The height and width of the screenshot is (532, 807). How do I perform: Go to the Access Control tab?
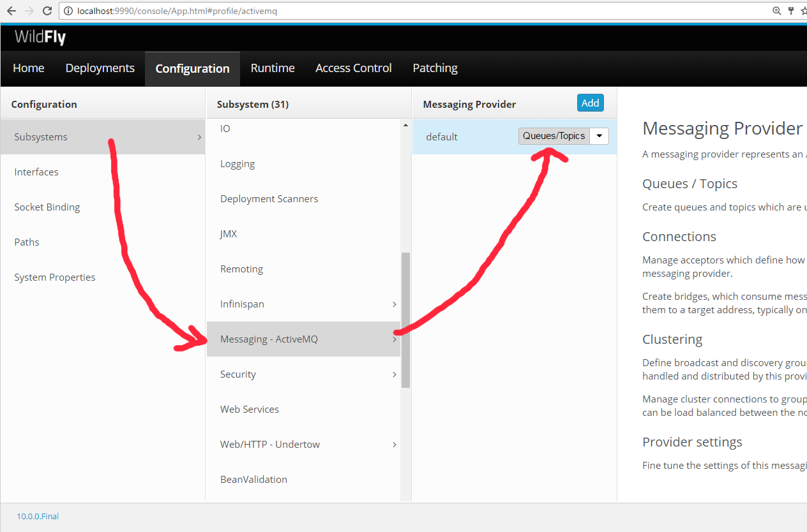[x=354, y=68]
